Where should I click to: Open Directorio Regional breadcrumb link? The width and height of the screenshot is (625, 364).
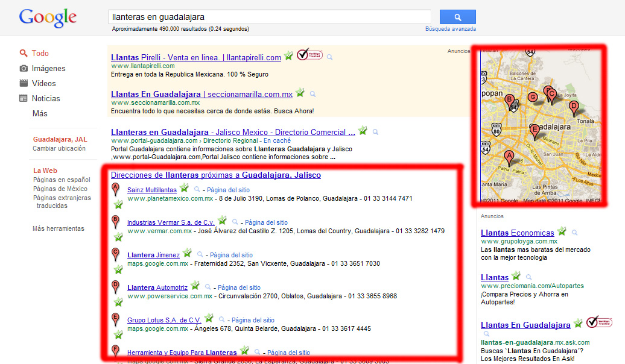[x=230, y=140]
